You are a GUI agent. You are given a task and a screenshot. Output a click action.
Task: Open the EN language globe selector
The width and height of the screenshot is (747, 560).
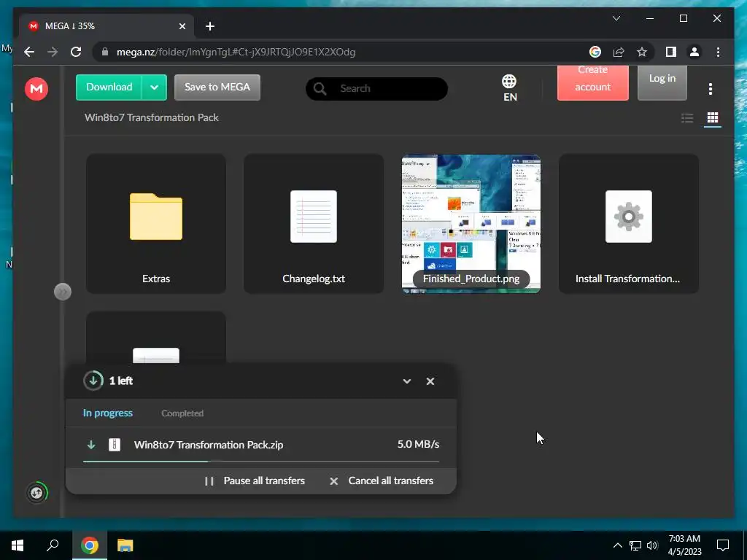[509, 88]
